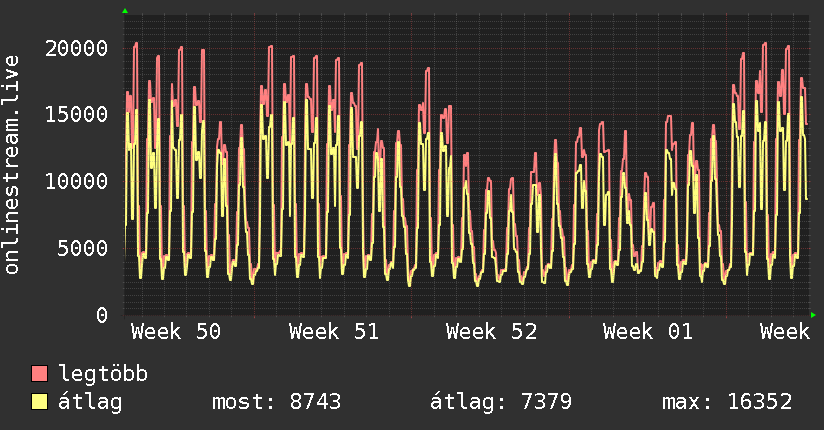The height and width of the screenshot is (430, 824).
Task: Select the Week 52 axis label
Action: point(492,332)
